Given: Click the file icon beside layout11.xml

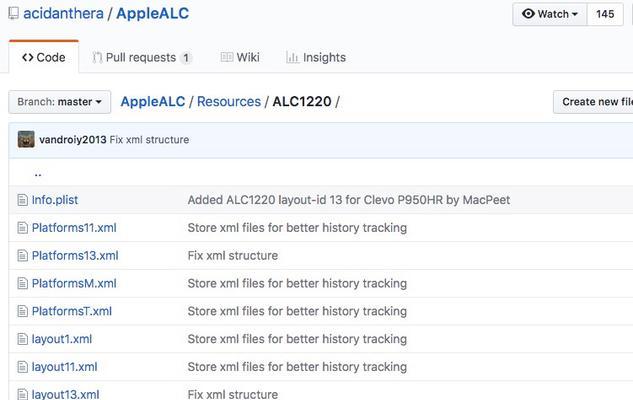Looking at the screenshot, I should (22, 367).
